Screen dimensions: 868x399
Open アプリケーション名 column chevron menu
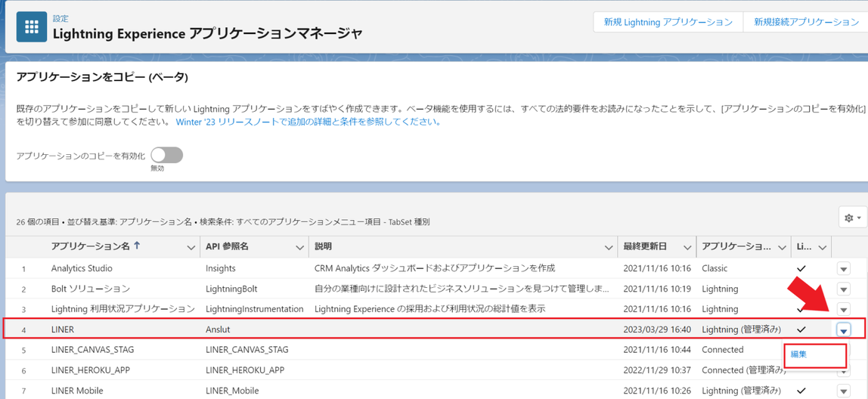[191, 247]
